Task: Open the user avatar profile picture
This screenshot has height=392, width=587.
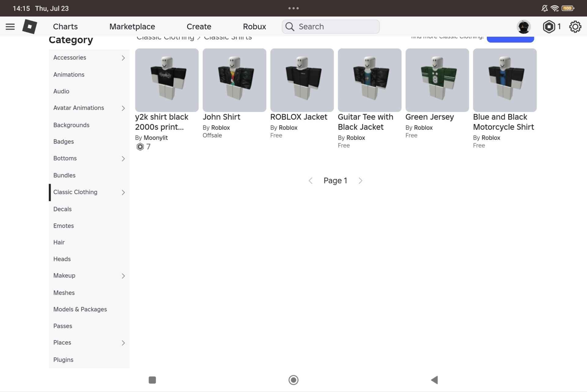Action: click(x=524, y=27)
